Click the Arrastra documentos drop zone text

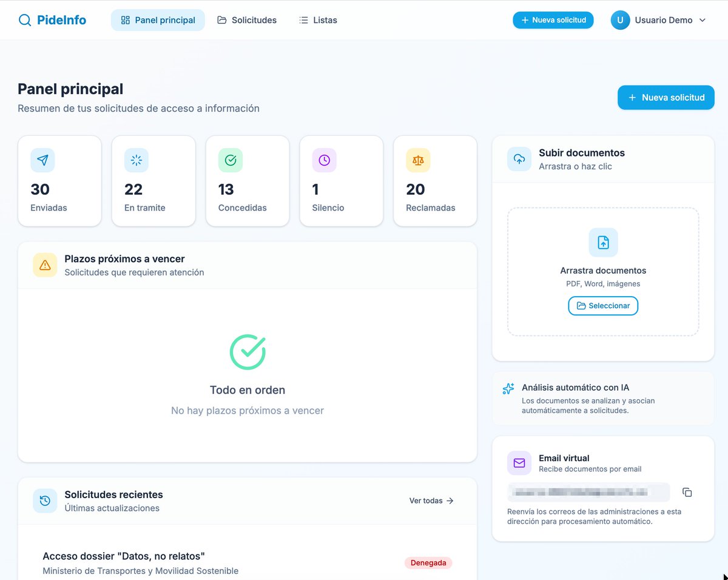coord(603,271)
